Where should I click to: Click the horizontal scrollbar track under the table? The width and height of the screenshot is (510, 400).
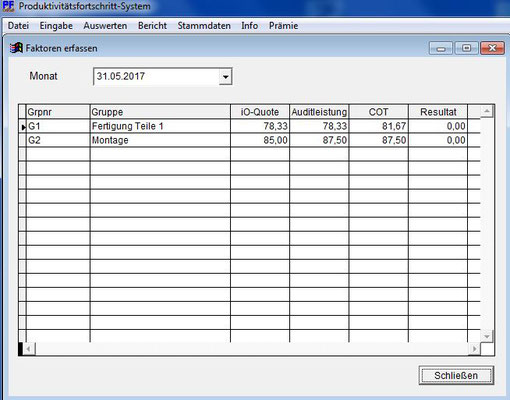point(252,349)
